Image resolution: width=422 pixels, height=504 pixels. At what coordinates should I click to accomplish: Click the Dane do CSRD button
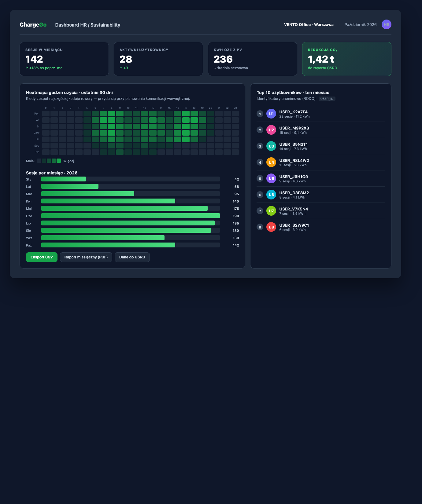pos(132,257)
